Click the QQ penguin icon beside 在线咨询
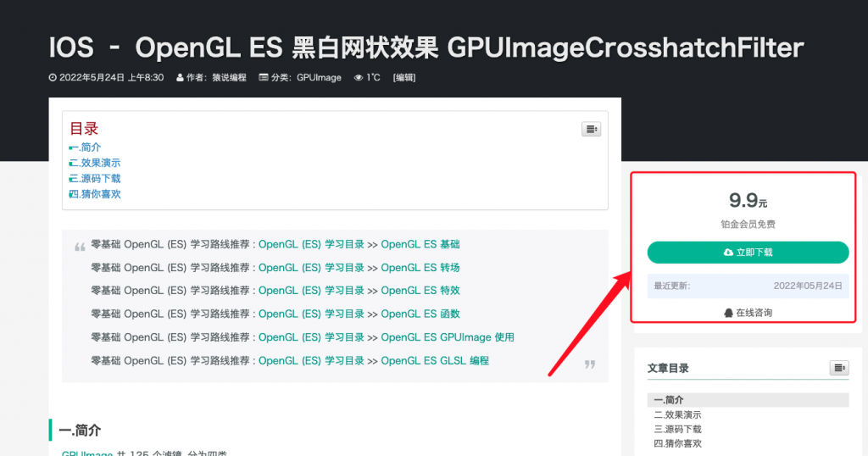The image size is (868, 456). pyautogui.click(x=728, y=313)
